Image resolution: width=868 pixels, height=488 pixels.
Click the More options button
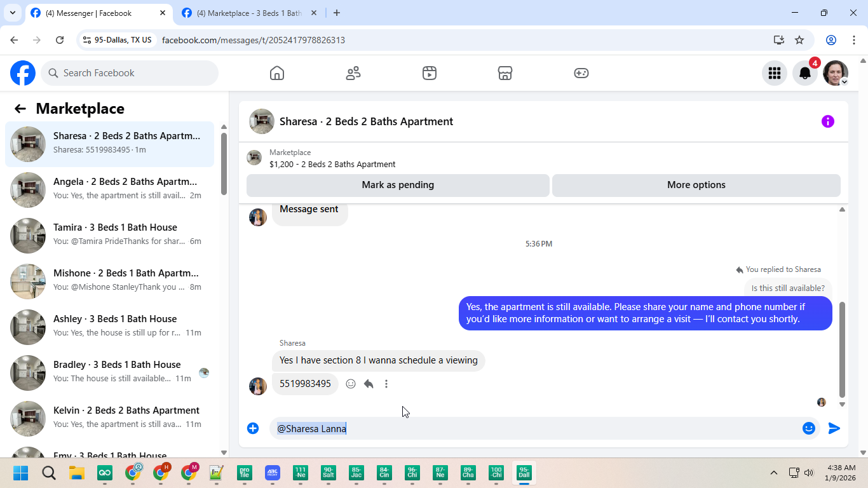click(x=696, y=185)
